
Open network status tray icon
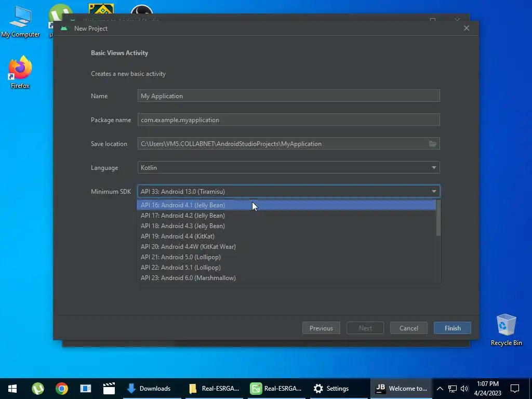pos(453,389)
